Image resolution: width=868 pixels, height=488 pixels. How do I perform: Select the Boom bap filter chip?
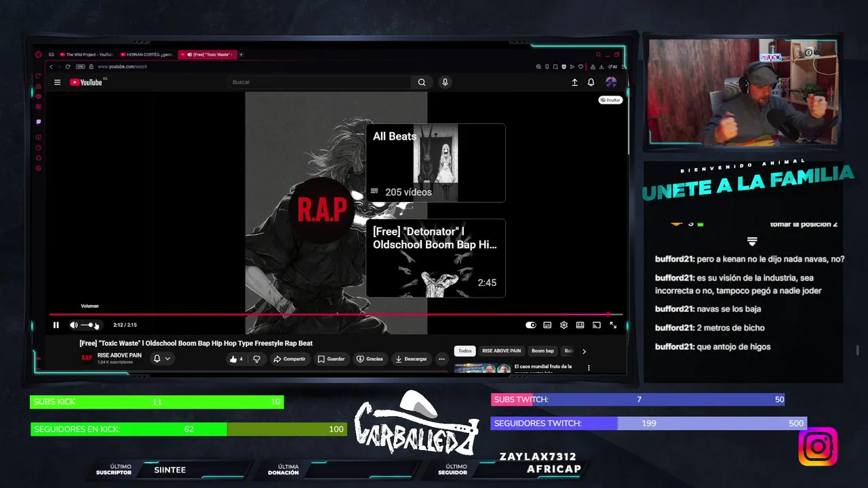542,351
